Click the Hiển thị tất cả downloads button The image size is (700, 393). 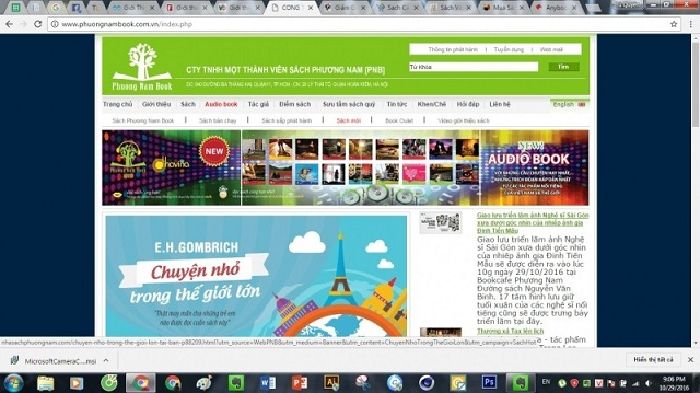[653, 360]
